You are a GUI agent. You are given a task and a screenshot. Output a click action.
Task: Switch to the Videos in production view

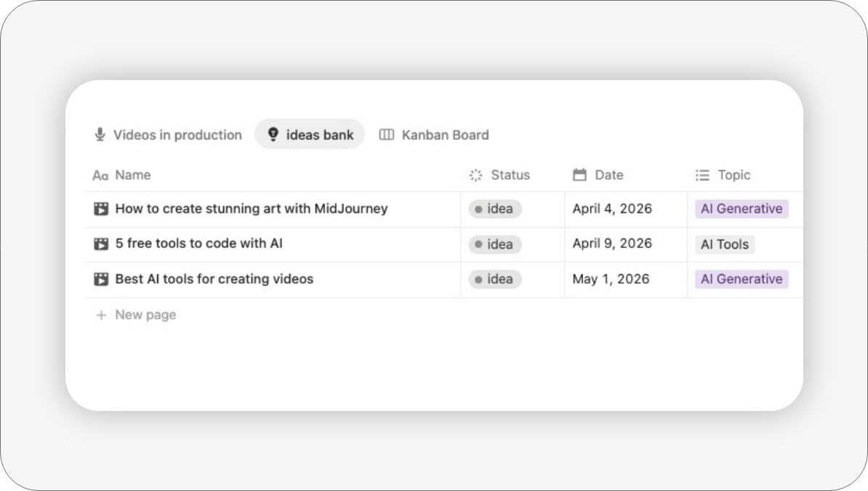(x=177, y=135)
